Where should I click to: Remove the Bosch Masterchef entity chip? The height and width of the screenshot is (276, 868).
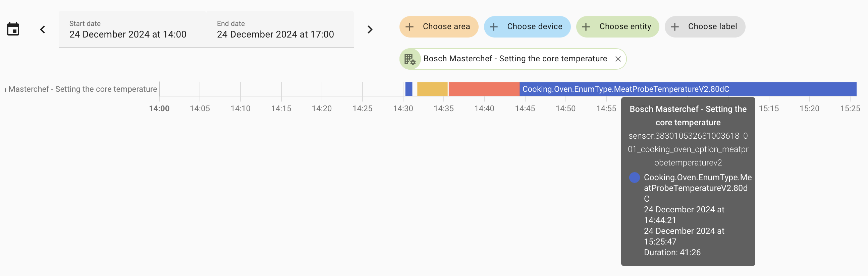pos(618,59)
